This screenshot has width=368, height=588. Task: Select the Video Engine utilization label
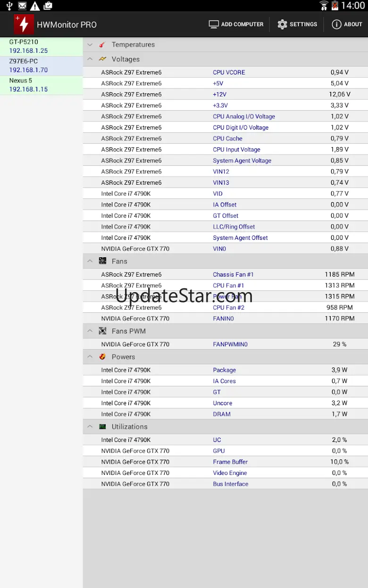click(230, 473)
